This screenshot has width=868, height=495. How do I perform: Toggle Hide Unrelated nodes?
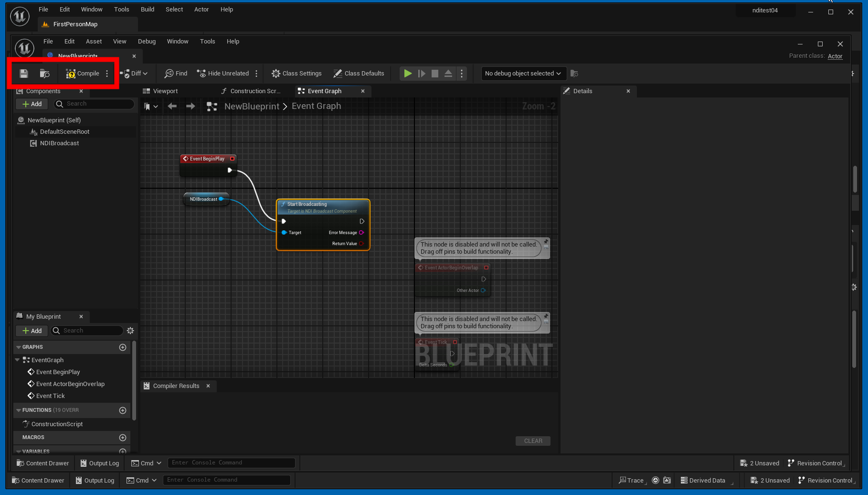223,74
